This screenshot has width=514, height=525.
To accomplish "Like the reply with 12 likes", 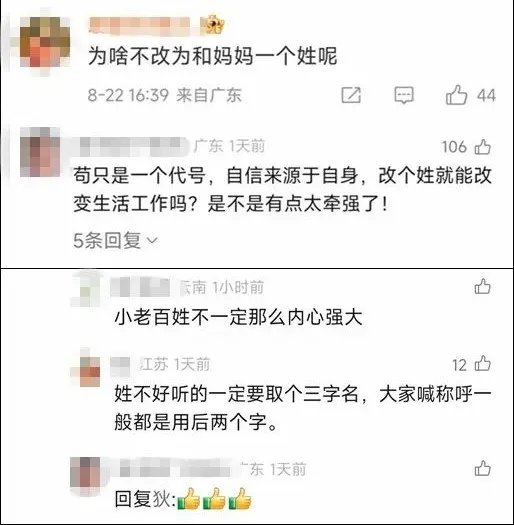I will click(483, 363).
